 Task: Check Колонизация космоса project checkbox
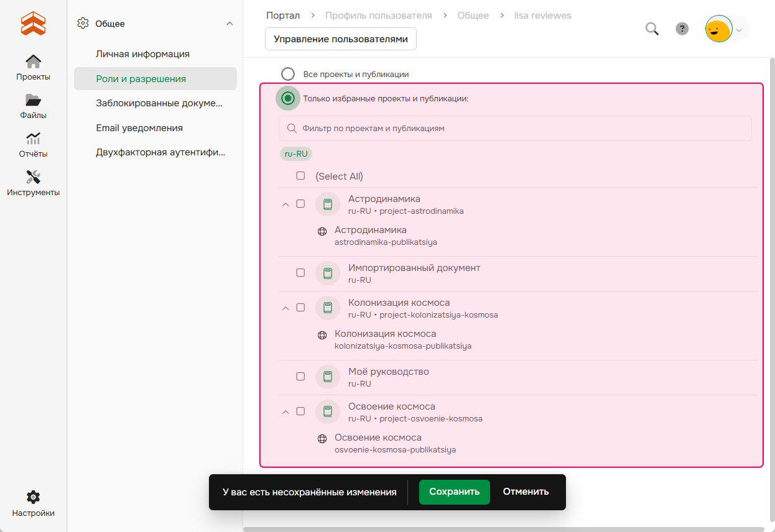[300, 308]
